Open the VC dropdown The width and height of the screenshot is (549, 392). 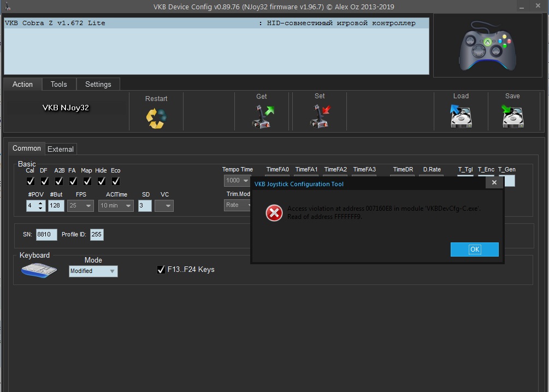[164, 206]
